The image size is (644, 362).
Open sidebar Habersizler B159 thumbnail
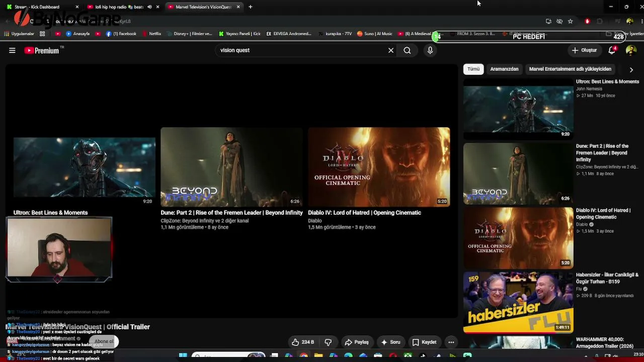point(518,302)
